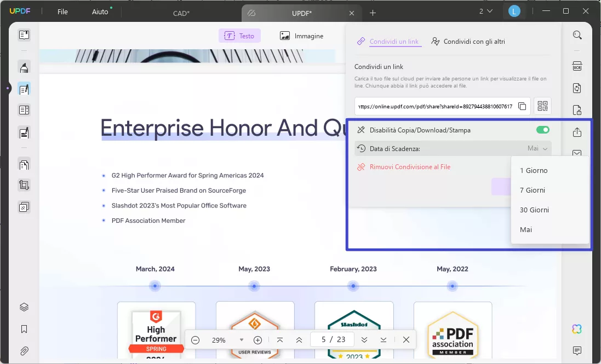
Task: Show the QR code for the share link
Action: click(x=542, y=106)
